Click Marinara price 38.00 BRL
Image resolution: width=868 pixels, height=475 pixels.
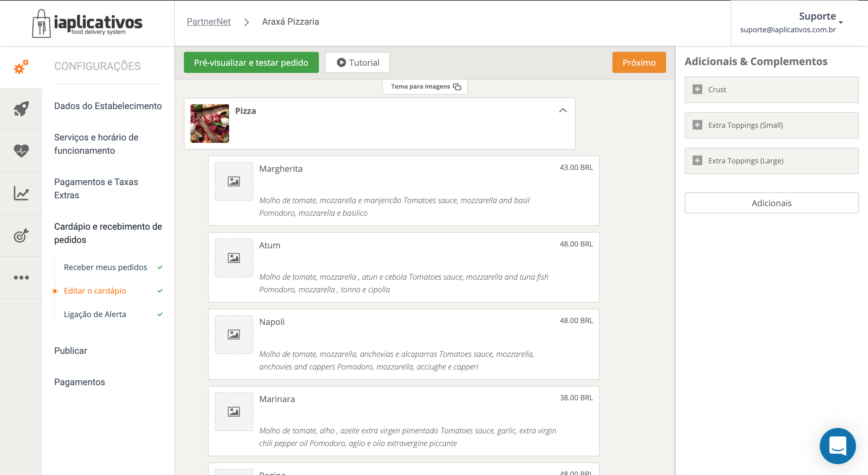(576, 398)
